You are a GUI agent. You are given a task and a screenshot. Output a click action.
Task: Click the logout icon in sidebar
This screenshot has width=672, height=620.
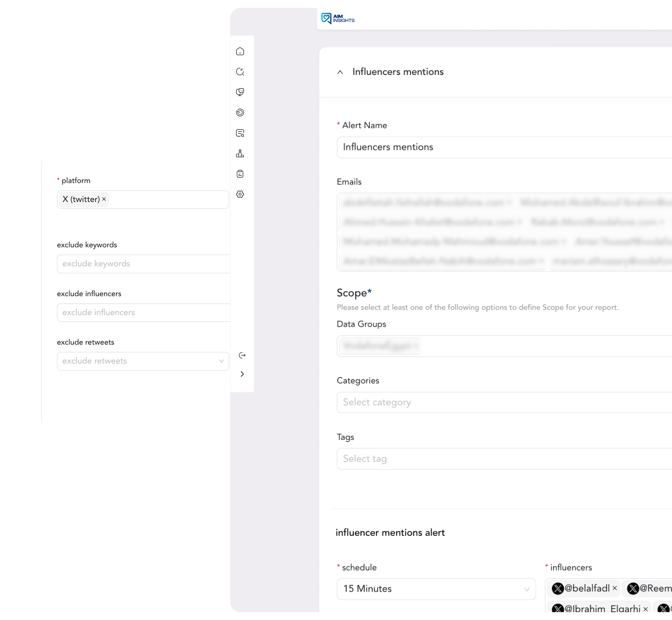(x=242, y=355)
